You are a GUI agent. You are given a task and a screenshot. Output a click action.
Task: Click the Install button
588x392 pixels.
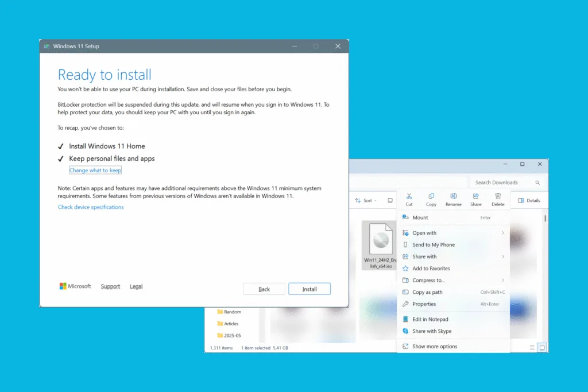click(310, 289)
